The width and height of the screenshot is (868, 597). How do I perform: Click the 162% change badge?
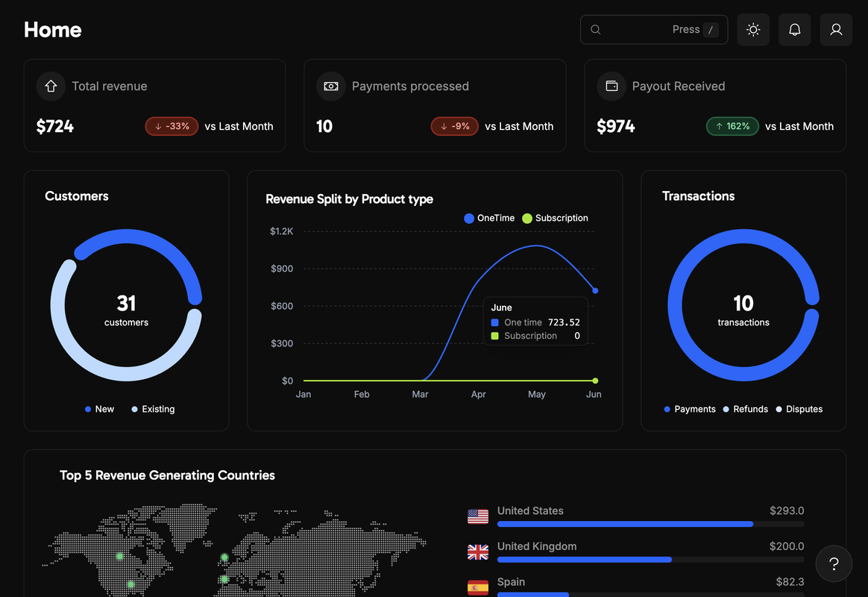point(732,126)
